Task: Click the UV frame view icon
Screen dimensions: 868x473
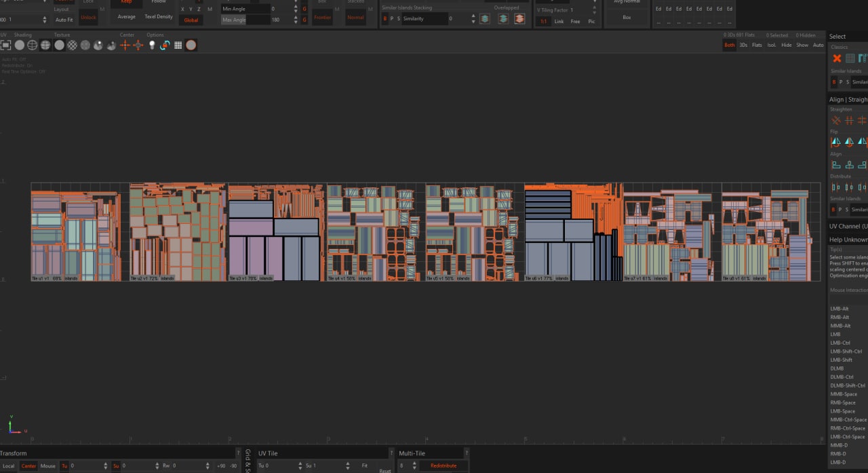Action: coord(5,45)
